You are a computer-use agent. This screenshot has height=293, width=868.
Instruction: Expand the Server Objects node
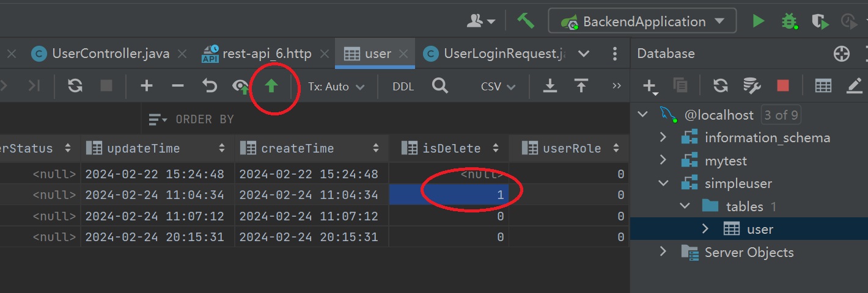tap(663, 252)
